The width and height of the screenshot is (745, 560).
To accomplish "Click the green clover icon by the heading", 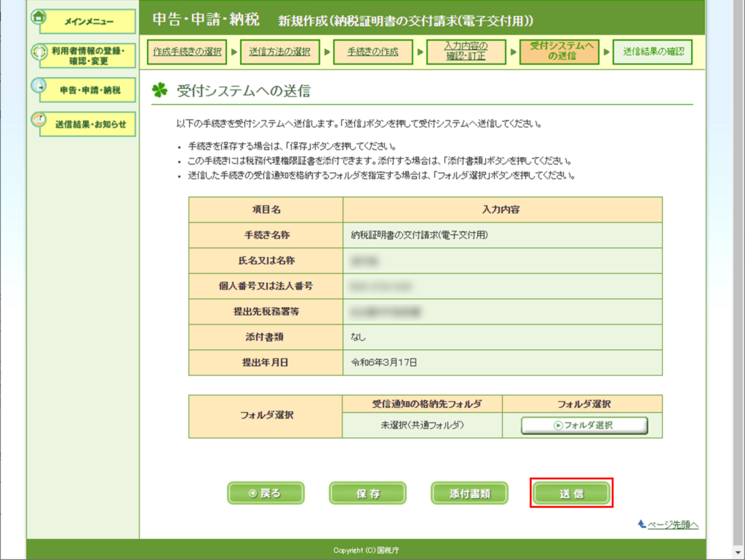I will pos(159,91).
